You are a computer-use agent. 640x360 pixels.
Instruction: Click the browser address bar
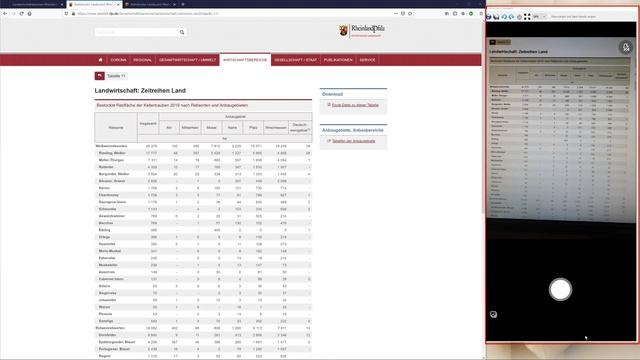click(x=229, y=13)
